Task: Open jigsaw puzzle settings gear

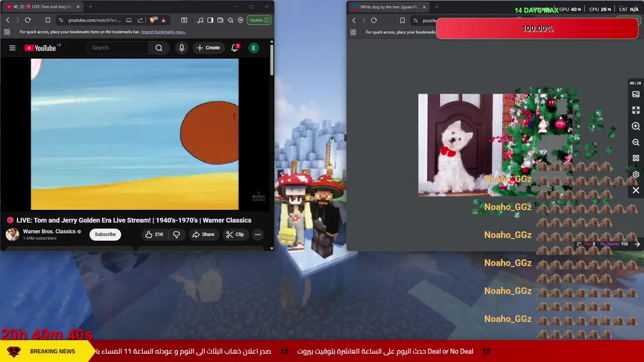Action: tap(636, 174)
